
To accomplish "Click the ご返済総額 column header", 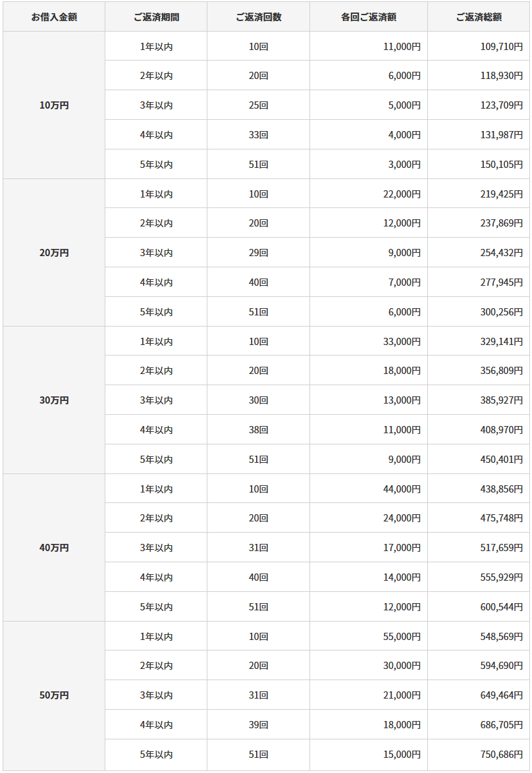I will (x=478, y=17).
